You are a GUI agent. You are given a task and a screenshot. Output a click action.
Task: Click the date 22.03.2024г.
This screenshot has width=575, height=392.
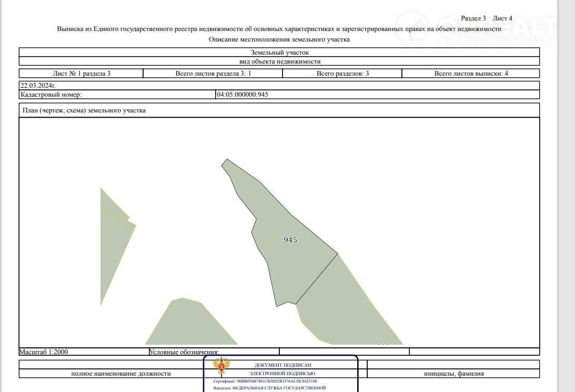coord(38,85)
